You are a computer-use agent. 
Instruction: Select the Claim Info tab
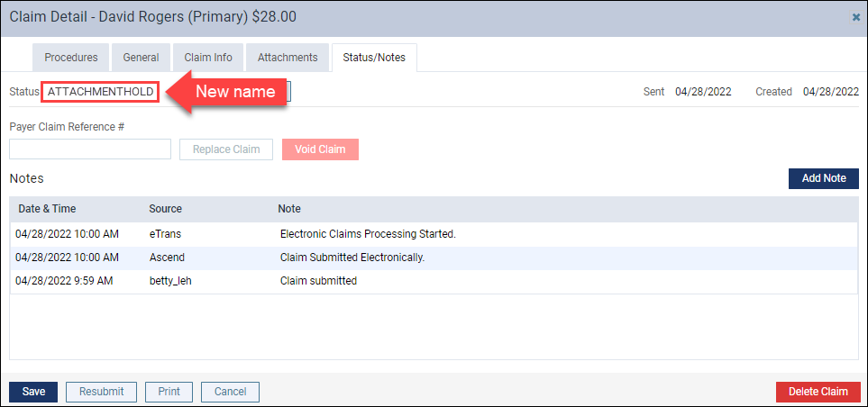(x=208, y=58)
